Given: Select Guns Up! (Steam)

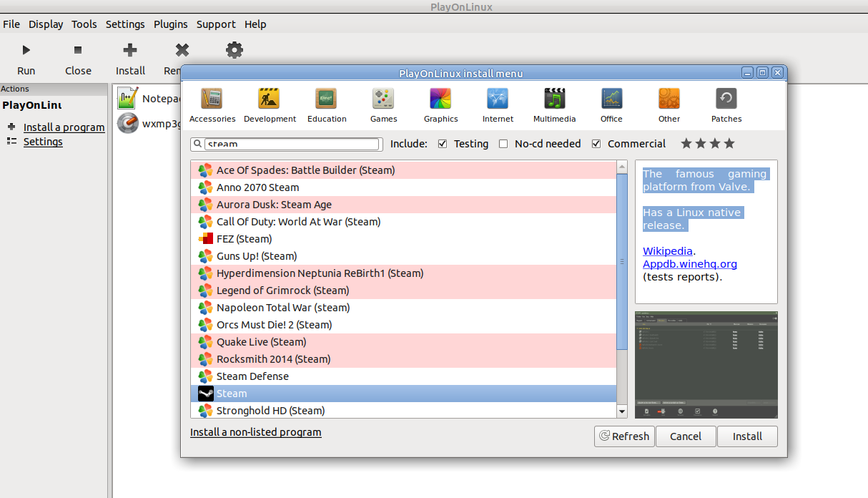Looking at the screenshot, I should (403, 256).
